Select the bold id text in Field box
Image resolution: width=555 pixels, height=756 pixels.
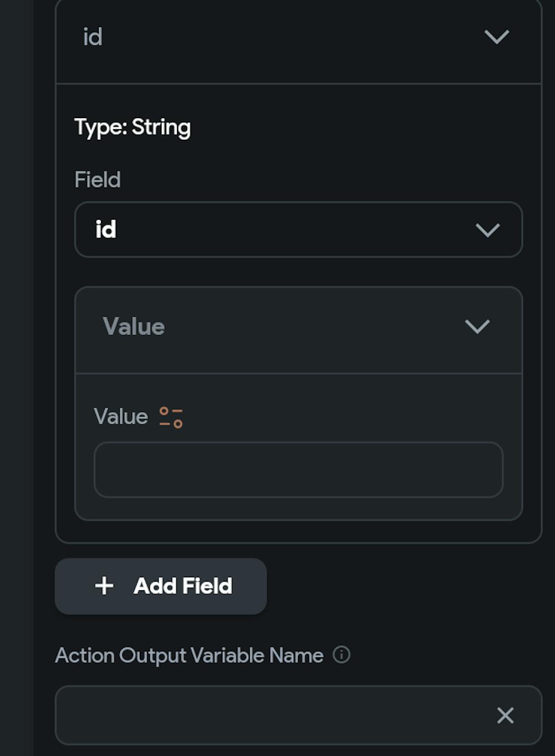(105, 230)
